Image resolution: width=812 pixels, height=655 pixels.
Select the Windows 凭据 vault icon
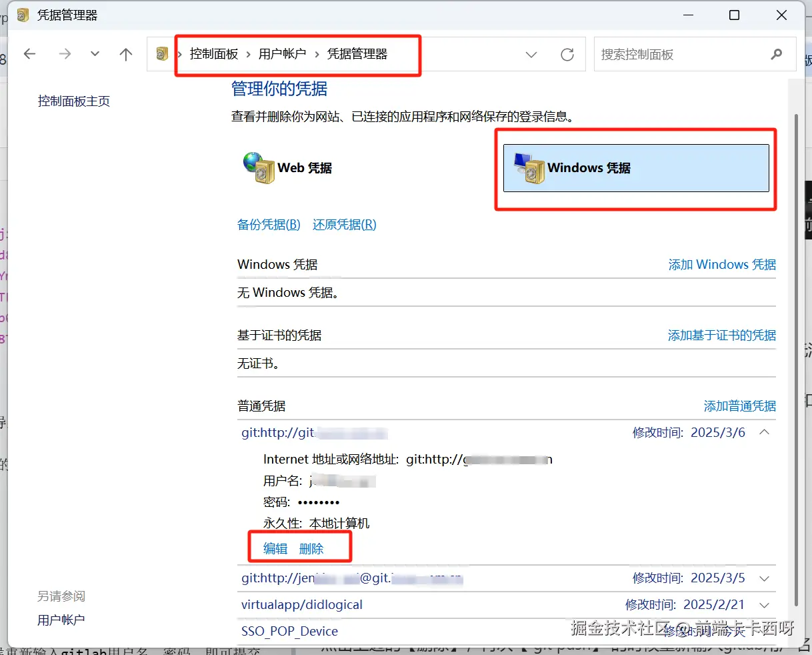point(529,168)
